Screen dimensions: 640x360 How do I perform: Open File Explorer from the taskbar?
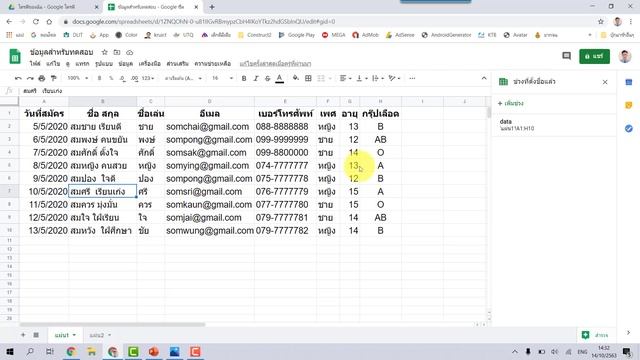click(91, 351)
